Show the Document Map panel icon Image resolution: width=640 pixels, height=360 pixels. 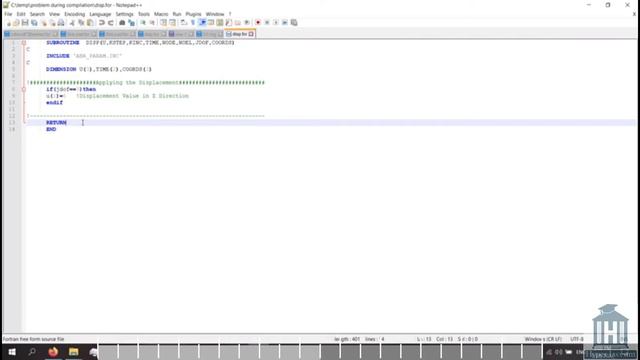[x=220, y=23]
